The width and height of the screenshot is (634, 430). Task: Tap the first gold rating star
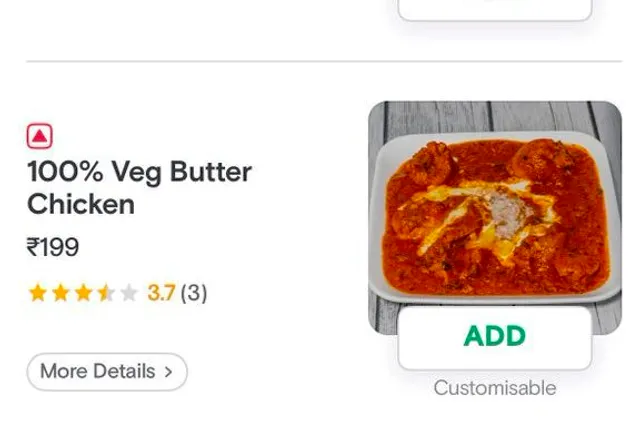(38, 293)
